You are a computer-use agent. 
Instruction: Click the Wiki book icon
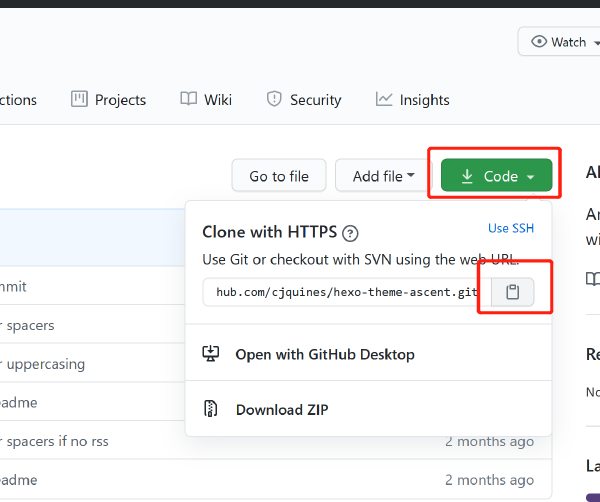click(x=189, y=99)
